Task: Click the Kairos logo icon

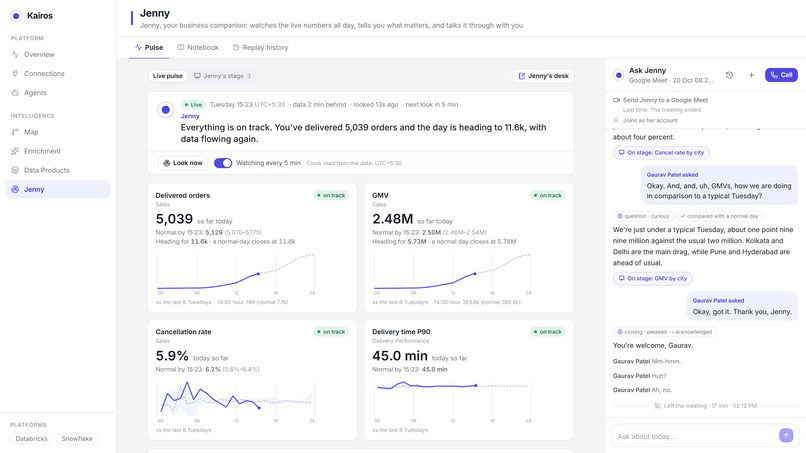Action: [16, 16]
